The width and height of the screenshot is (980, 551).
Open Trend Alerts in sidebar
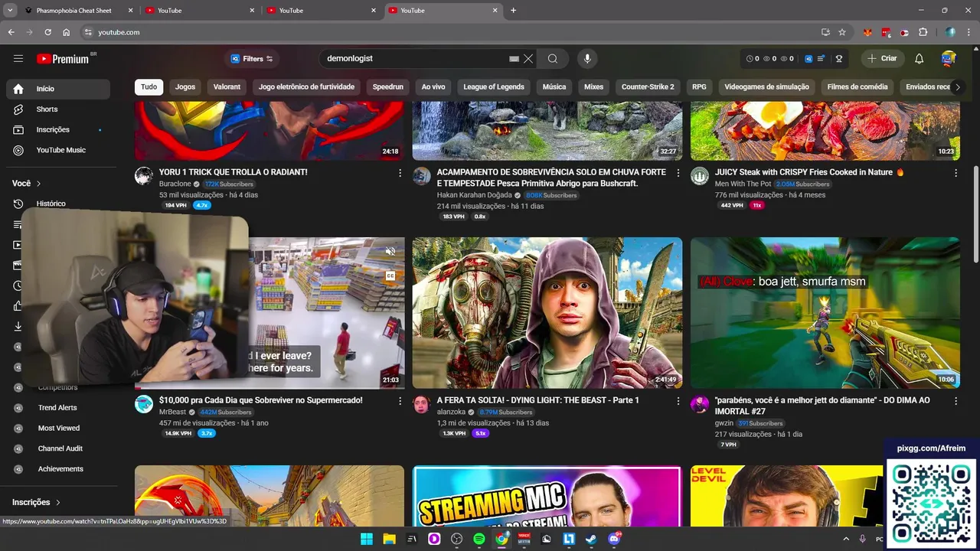click(57, 408)
